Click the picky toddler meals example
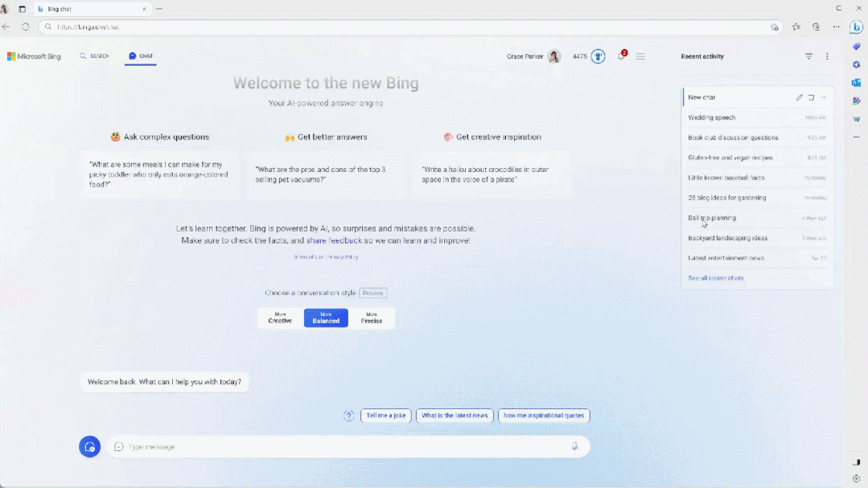The width and height of the screenshot is (868, 488). pos(160,174)
